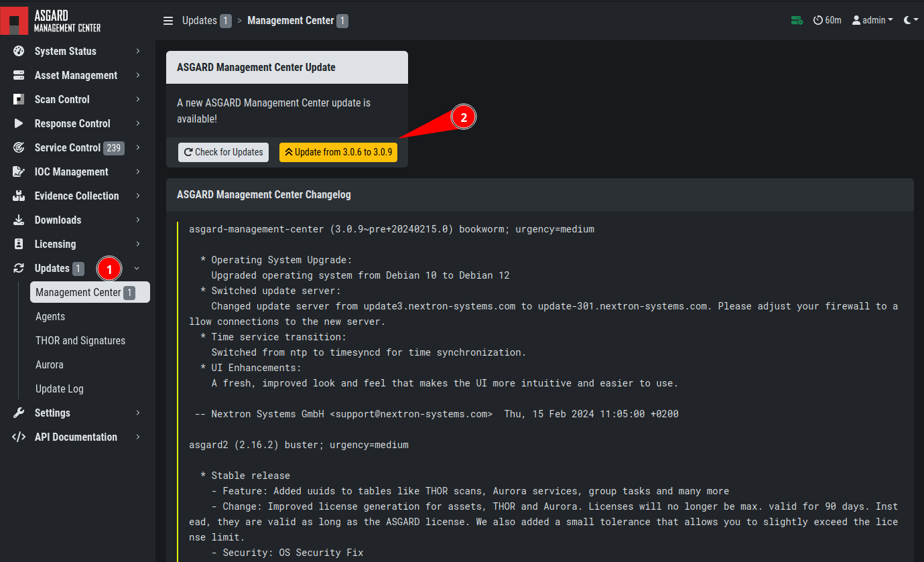Click the 'Operating System Upgrade' changelog entry
The image size is (924, 562).
(x=276, y=260)
